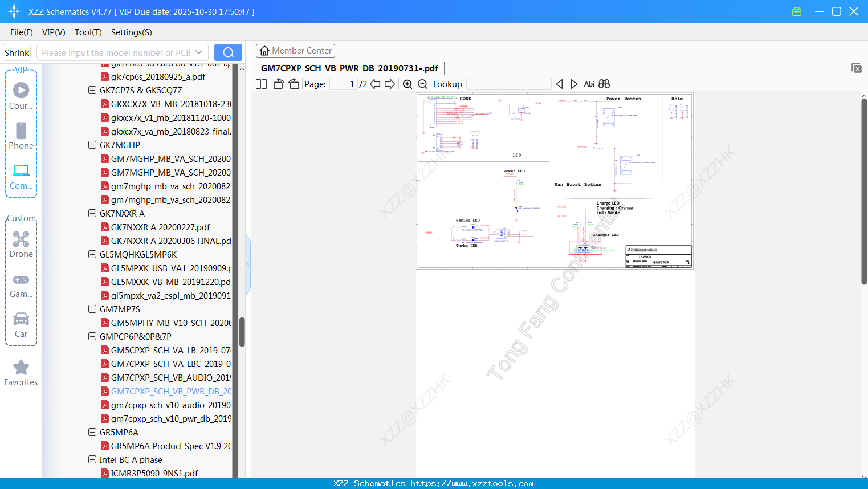868x489 pixels.
Task: Click the file tree scroll-up arrow
Action: click(x=242, y=68)
